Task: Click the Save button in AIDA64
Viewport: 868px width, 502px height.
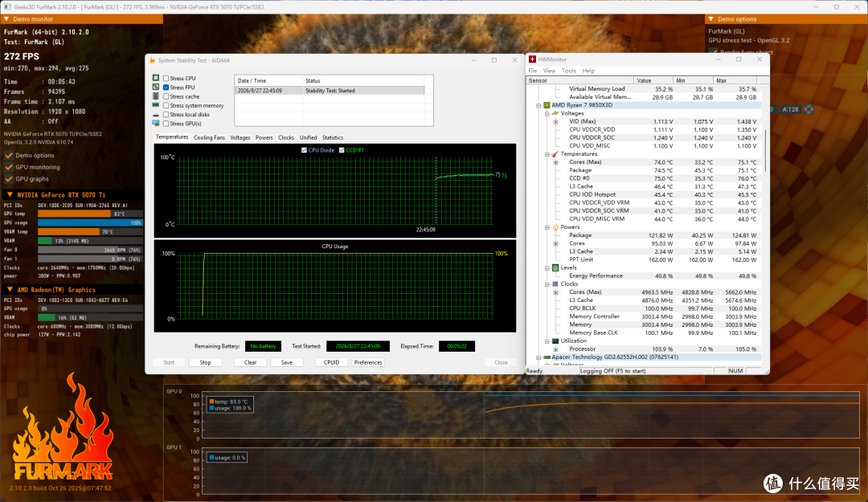Action: point(287,362)
